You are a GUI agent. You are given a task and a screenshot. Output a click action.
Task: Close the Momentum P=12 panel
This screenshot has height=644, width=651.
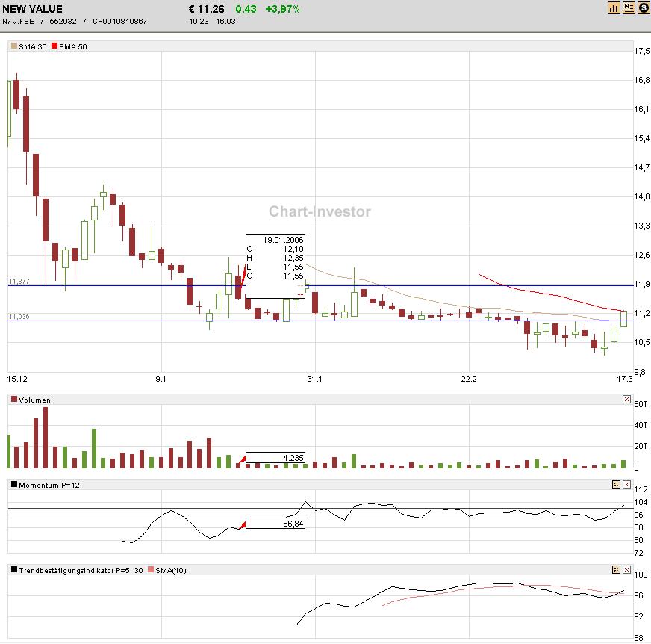pos(626,484)
